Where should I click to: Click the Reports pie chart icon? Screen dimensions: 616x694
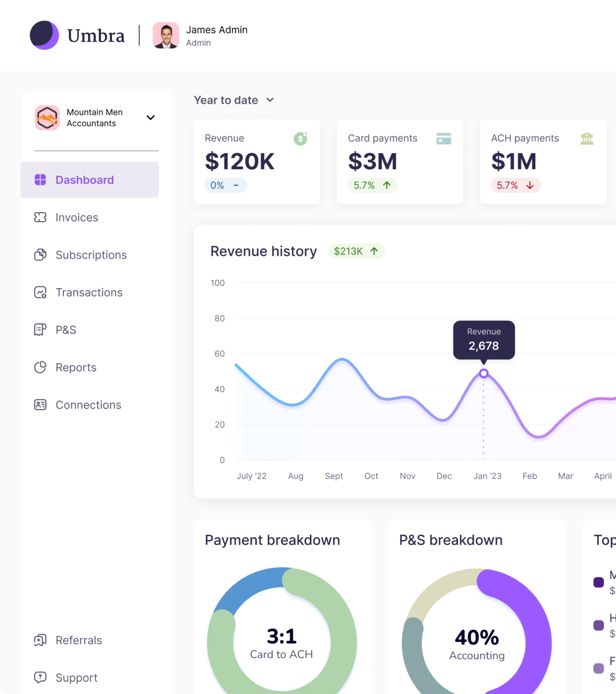[x=41, y=367]
